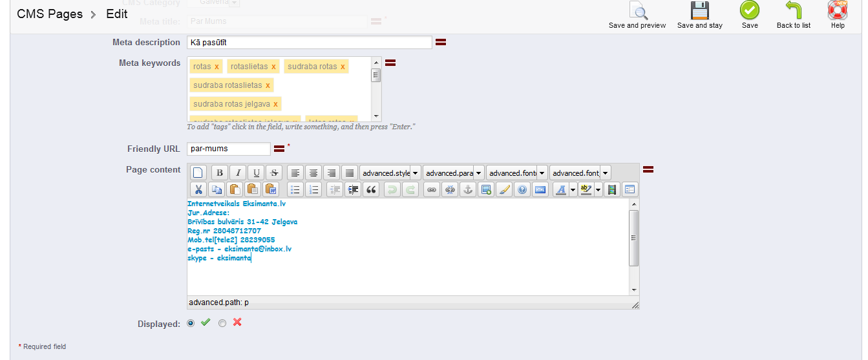The image size is (868, 360).
Task: Open the Help lifebuoy button
Action: tap(838, 16)
